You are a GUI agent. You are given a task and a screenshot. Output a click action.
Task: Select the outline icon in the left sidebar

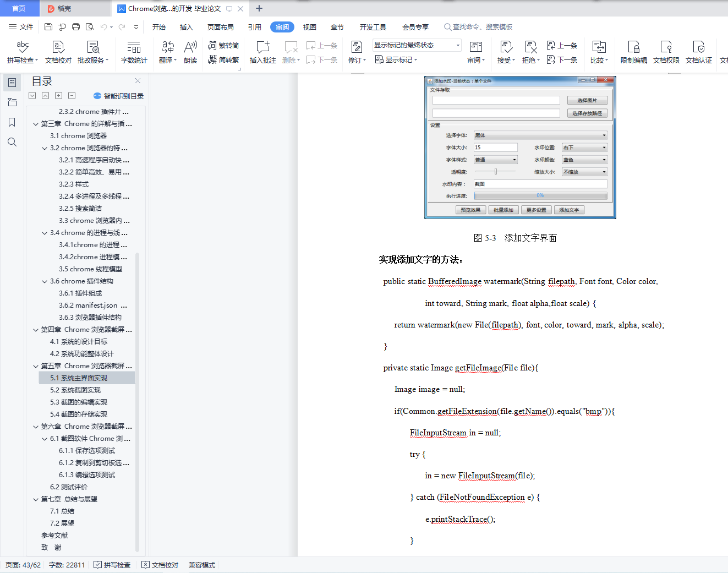click(x=12, y=83)
